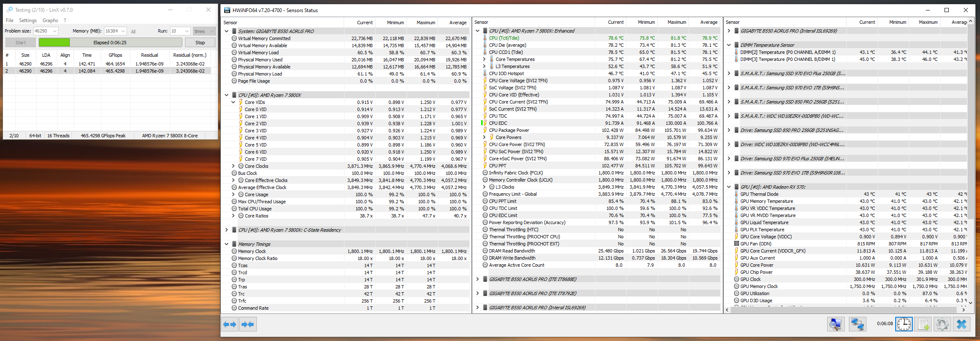Click the thermometer icon beside GPU Thermal Diode
The width and height of the screenshot is (980, 341).
point(737,194)
